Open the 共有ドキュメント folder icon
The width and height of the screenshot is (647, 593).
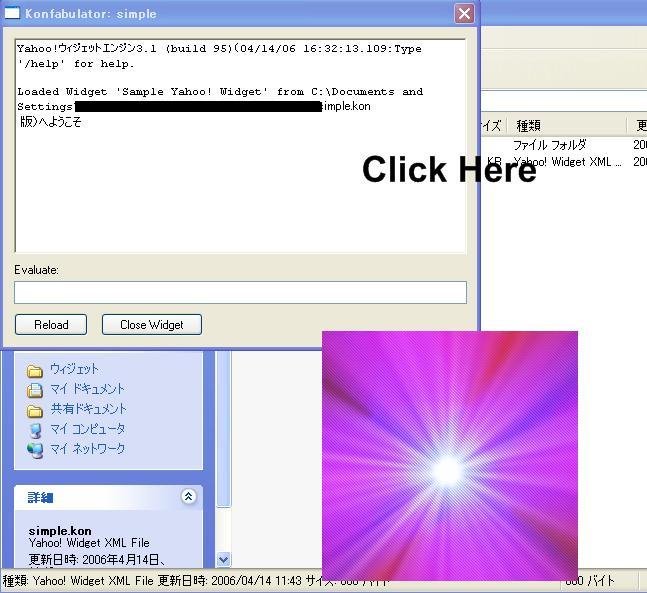[35, 410]
